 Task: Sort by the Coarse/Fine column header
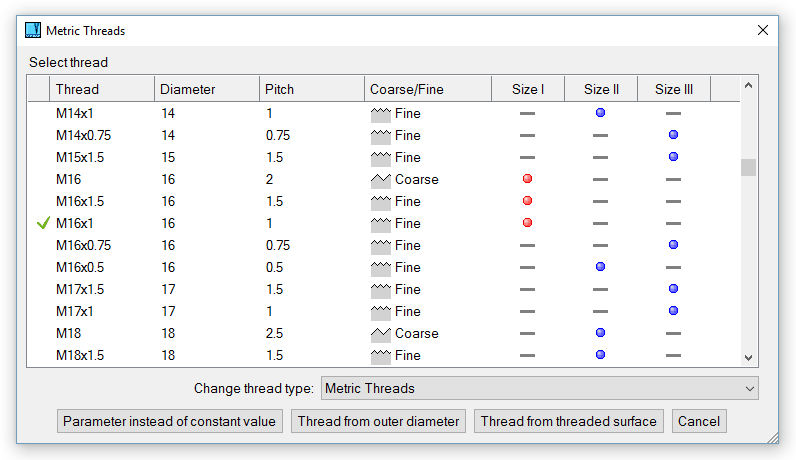(x=427, y=89)
